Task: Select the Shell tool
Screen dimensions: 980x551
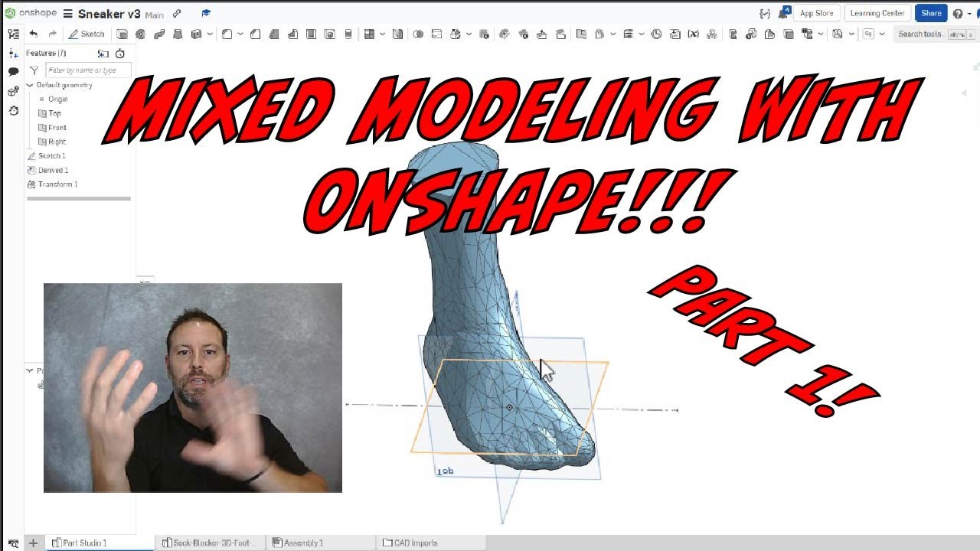Action: pos(311,34)
